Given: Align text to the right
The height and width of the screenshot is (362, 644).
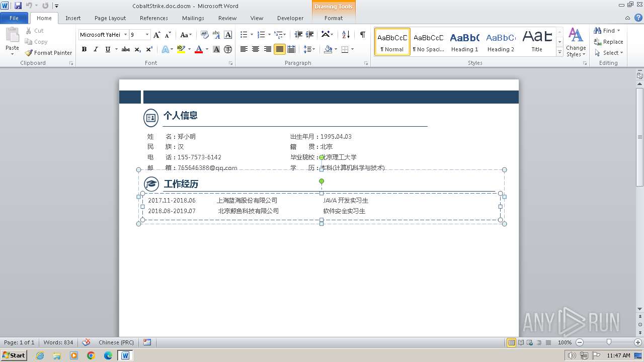Looking at the screenshot, I should tap(268, 49).
